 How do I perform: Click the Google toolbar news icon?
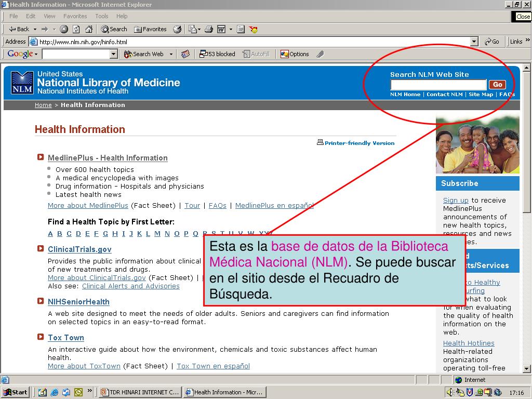click(x=185, y=54)
